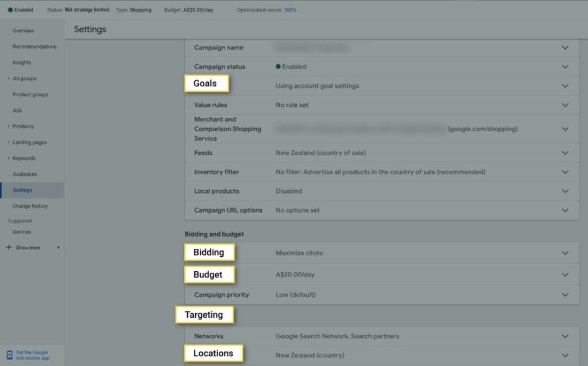588x366 pixels.
Task: Click the (google.com/shopping) text
Action: click(482, 129)
